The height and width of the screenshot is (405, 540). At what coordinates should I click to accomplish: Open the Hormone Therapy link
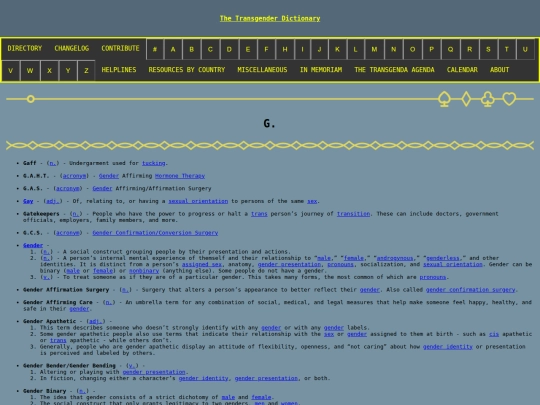(x=180, y=176)
